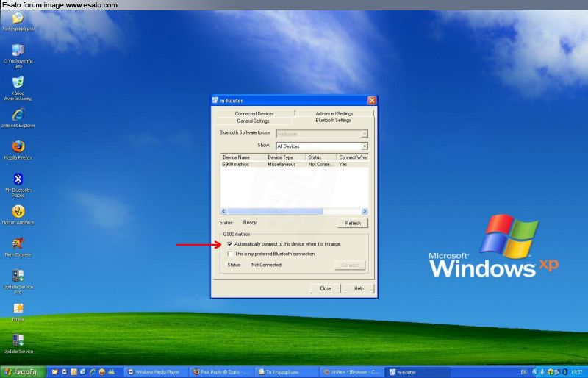The height and width of the screenshot is (378, 588).
Task: Switch to Windows Media Player taskbar button
Action: pos(155,372)
